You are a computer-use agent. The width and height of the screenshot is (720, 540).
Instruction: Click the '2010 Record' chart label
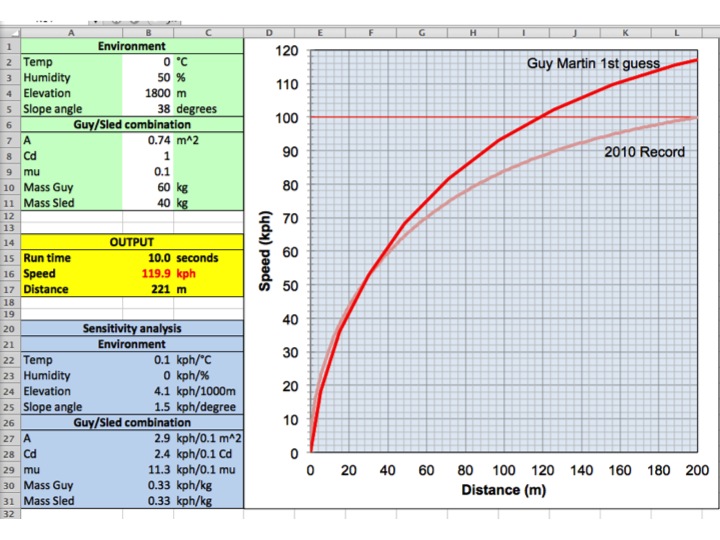(x=644, y=152)
